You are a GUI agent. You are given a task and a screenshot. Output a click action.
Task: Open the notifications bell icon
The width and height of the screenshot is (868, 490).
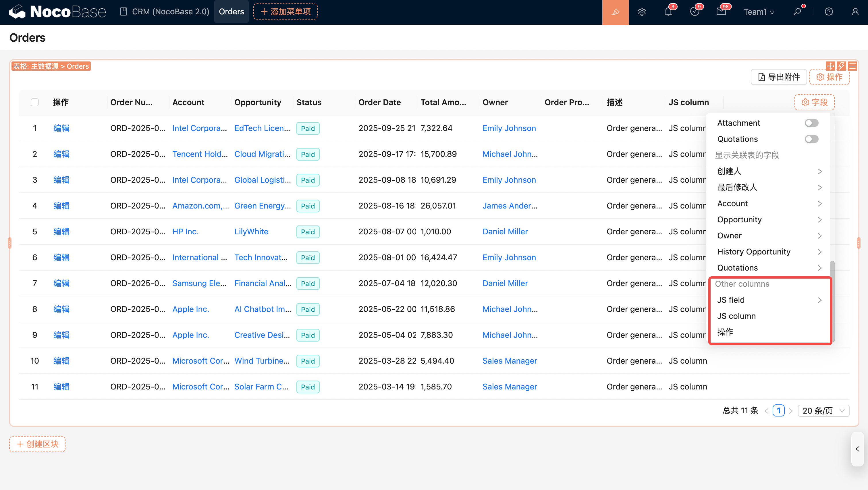668,12
